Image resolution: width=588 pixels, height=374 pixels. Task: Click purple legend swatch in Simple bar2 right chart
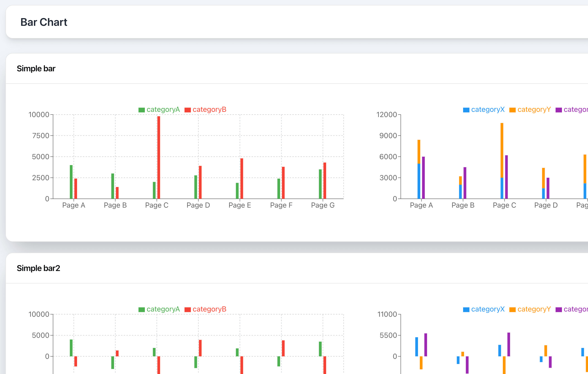(559, 310)
